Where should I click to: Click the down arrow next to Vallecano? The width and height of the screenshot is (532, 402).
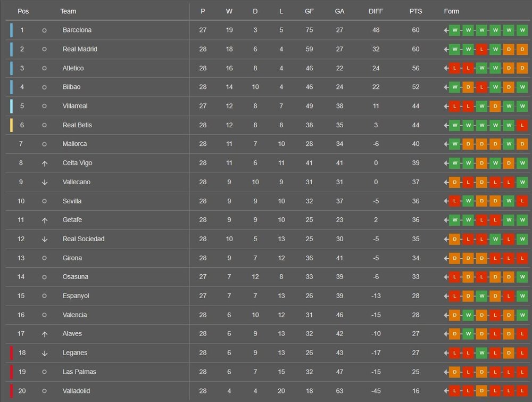pyautogui.click(x=45, y=182)
